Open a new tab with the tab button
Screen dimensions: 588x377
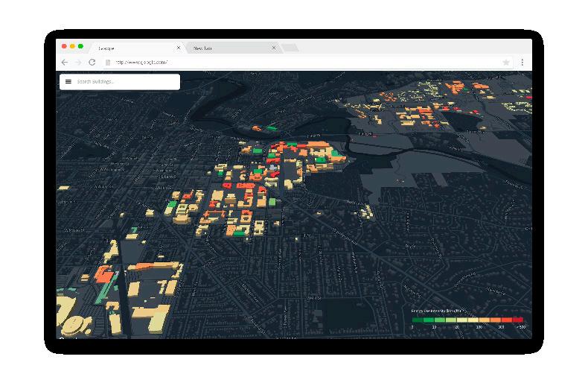tap(290, 48)
